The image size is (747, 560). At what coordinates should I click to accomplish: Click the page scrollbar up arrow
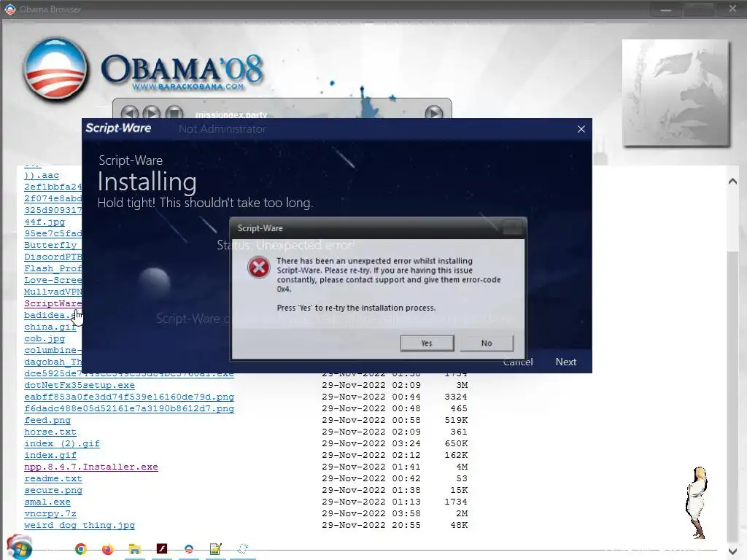[x=732, y=182]
